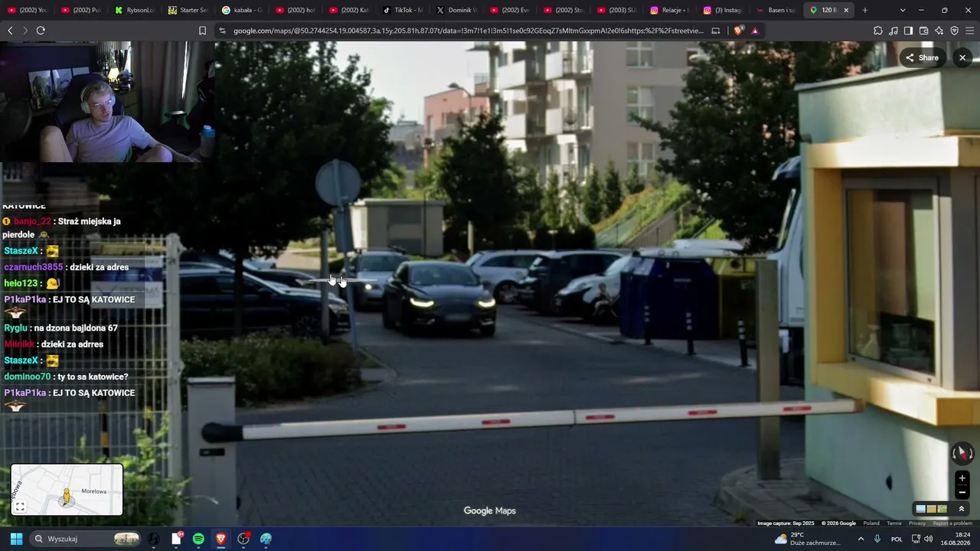980x551 pixels.
Task: Switch to the TikTok tab
Action: point(402,10)
